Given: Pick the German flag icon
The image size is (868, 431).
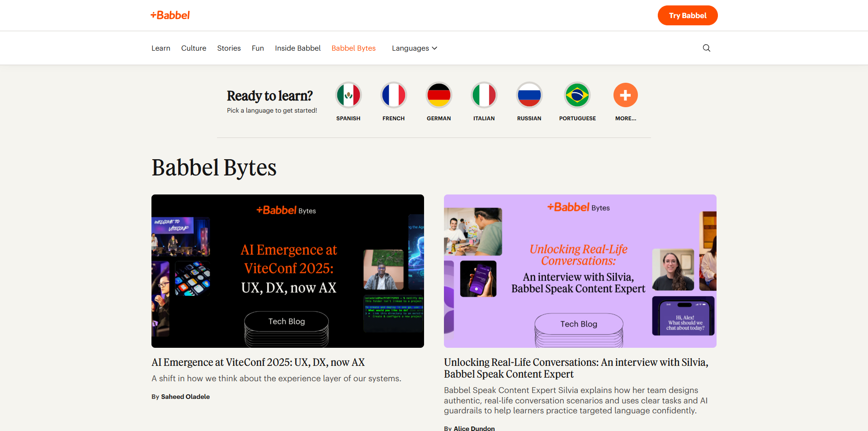Looking at the screenshot, I should click(x=439, y=95).
